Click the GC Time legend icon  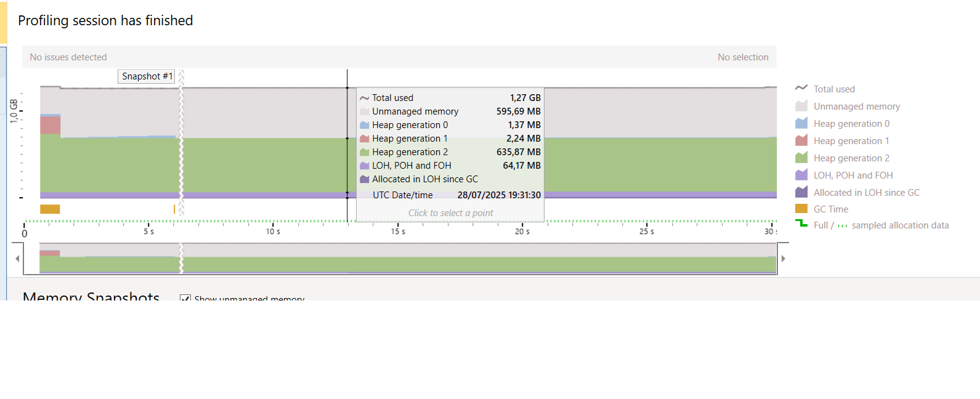tap(801, 209)
